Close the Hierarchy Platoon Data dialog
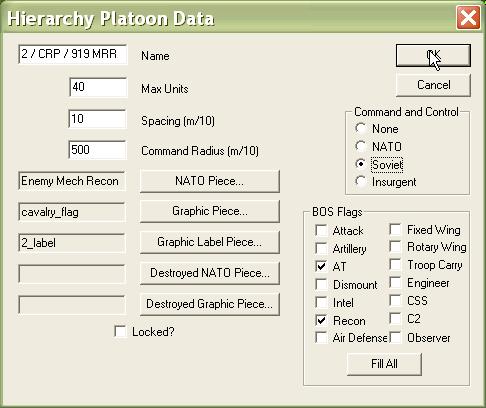The width and height of the screenshot is (486, 408). tap(468, 18)
